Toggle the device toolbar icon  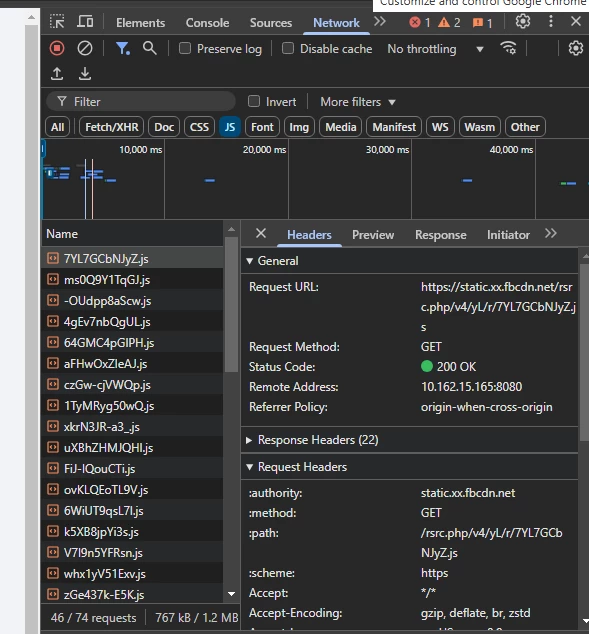[x=85, y=21]
